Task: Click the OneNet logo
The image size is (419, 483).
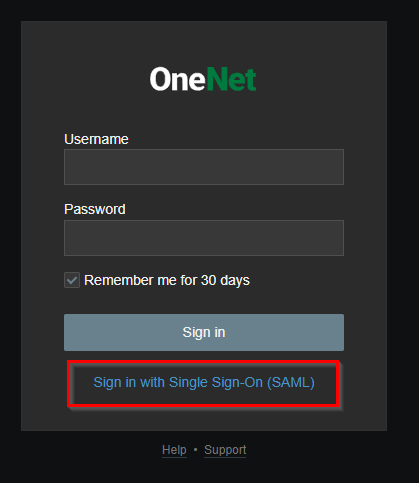Action: coord(203,79)
